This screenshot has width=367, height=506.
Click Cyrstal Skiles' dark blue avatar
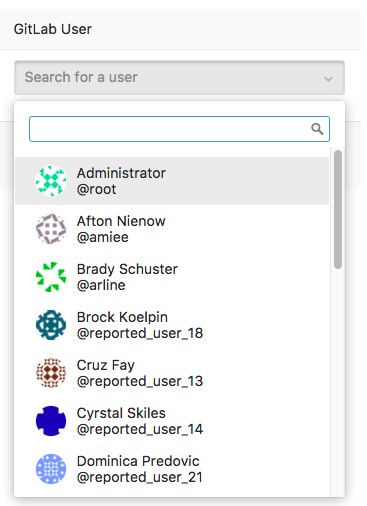click(51, 421)
